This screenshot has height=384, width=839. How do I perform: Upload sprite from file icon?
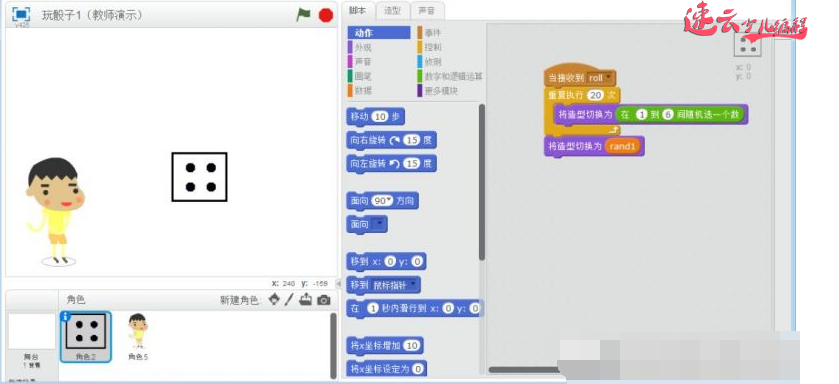(x=306, y=299)
